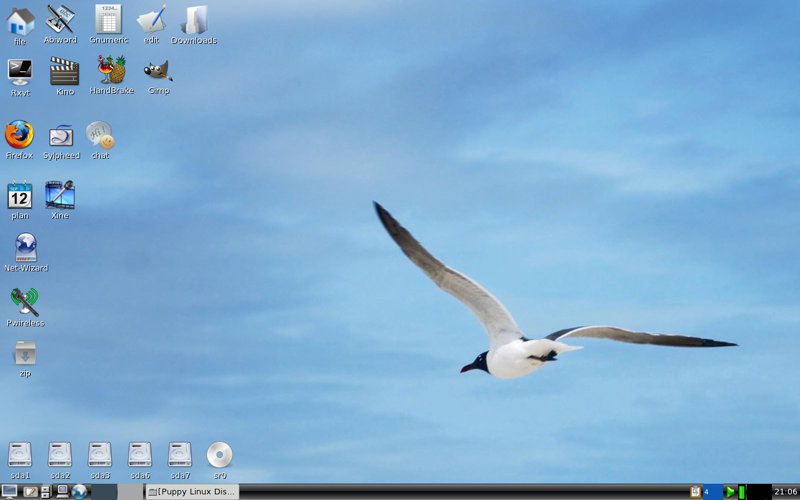Launch Pwireless wireless scanner

pos(25,301)
